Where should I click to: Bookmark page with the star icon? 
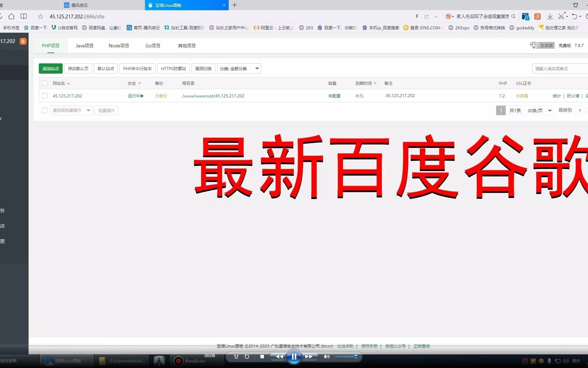click(40, 16)
